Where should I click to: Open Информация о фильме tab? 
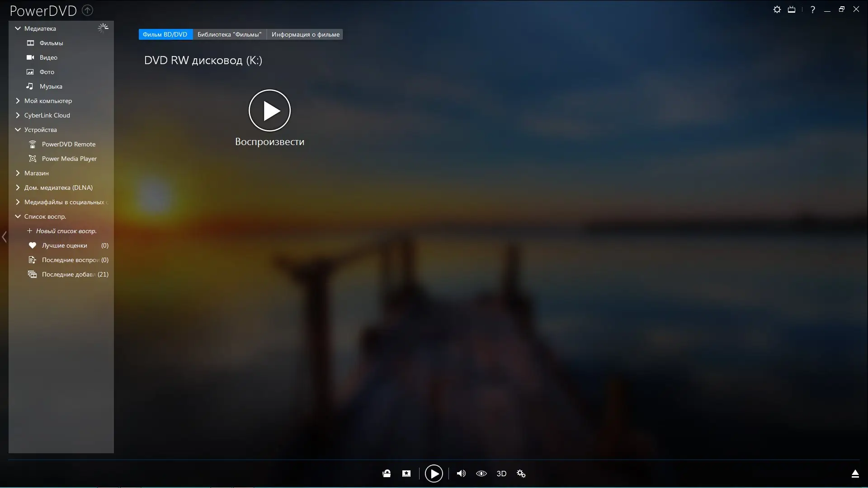pyautogui.click(x=305, y=34)
